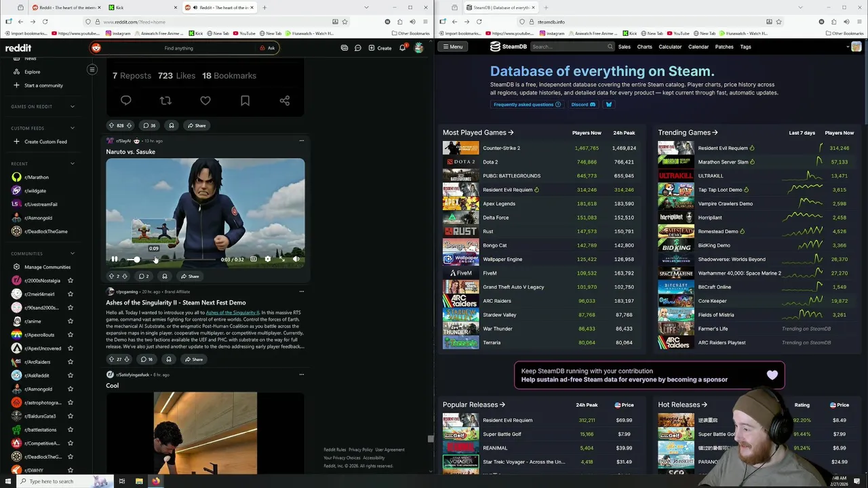
Task: Toggle captions on the Reddit video
Action: tap(254, 259)
